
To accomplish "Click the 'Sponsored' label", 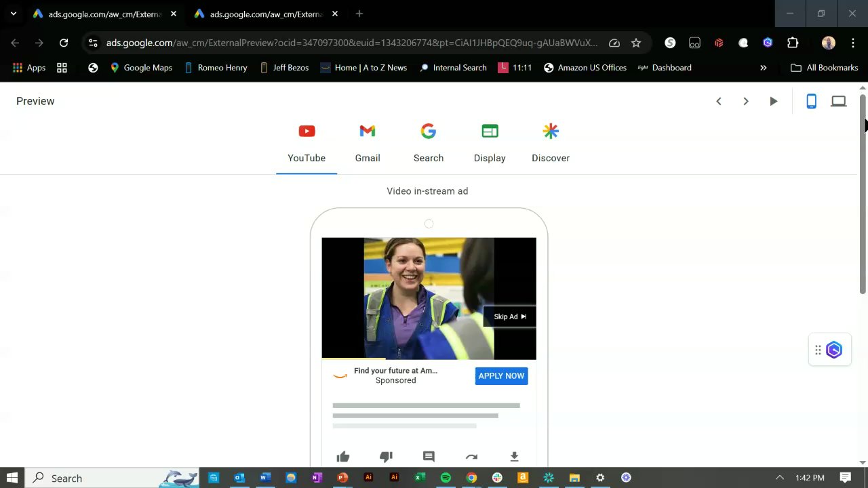I will click(396, 381).
